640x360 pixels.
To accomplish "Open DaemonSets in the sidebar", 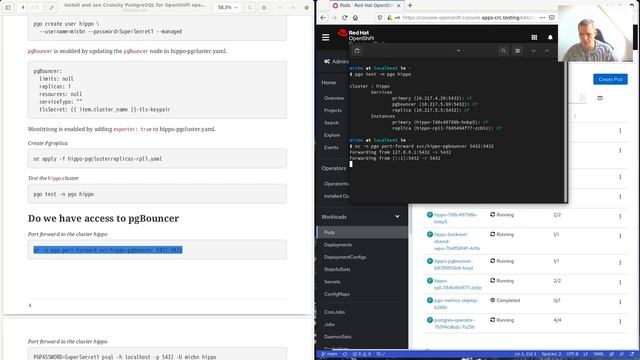I will (x=338, y=337).
